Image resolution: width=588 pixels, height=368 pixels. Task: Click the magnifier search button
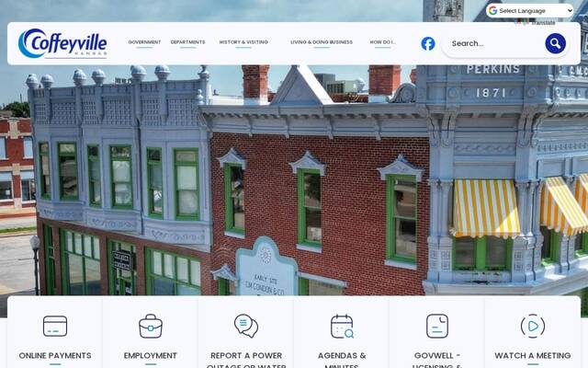click(555, 43)
